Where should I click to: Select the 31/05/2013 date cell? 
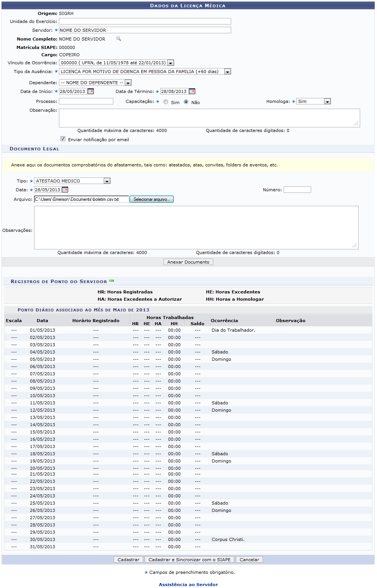coord(42,547)
